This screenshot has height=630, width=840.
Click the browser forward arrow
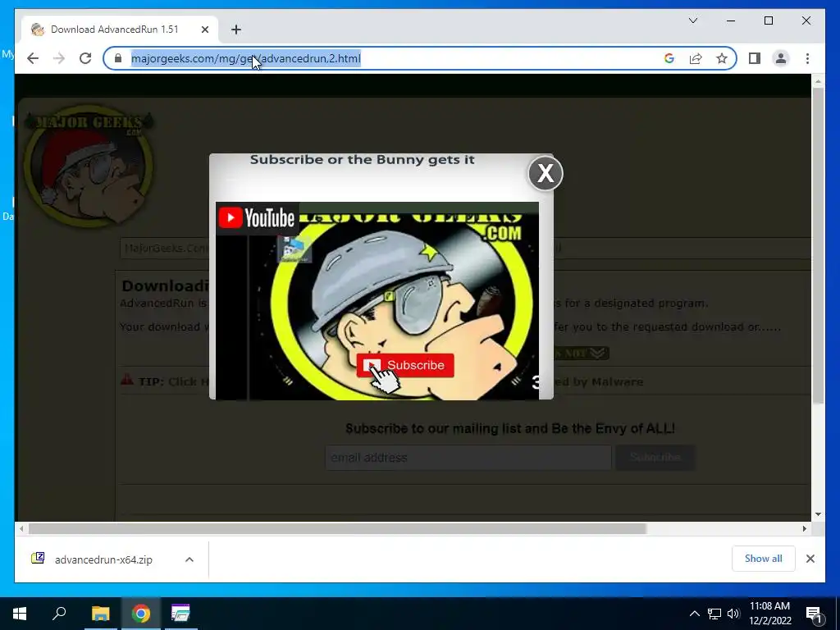click(59, 58)
